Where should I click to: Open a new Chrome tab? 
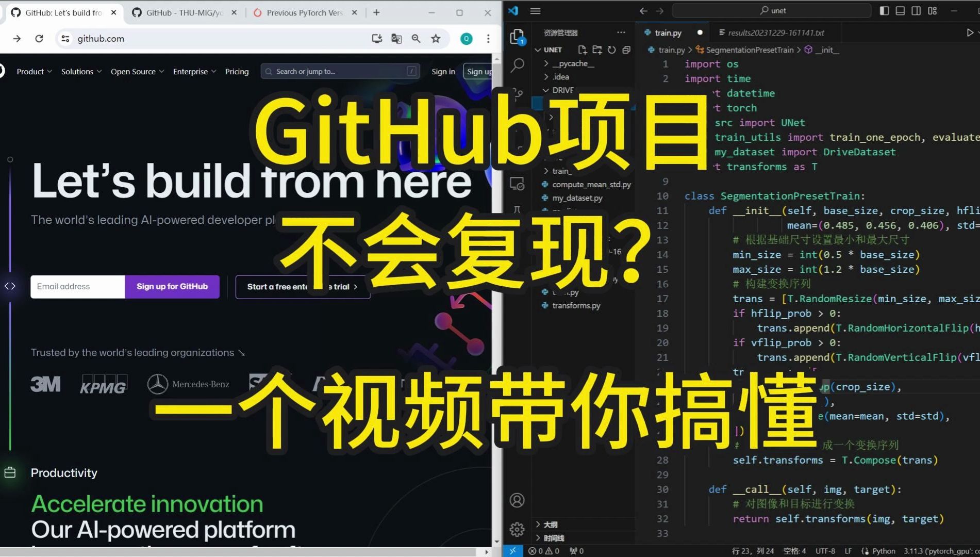pyautogui.click(x=376, y=12)
